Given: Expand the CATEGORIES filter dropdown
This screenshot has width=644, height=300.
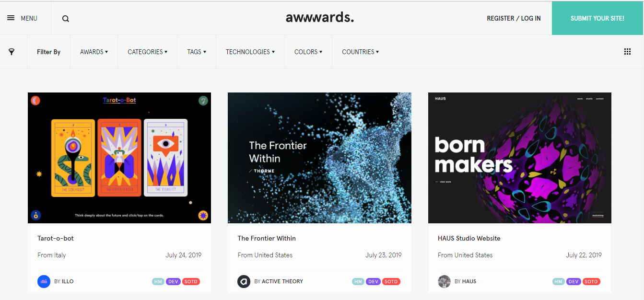Looking at the screenshot, I should [x=148, y=52].
